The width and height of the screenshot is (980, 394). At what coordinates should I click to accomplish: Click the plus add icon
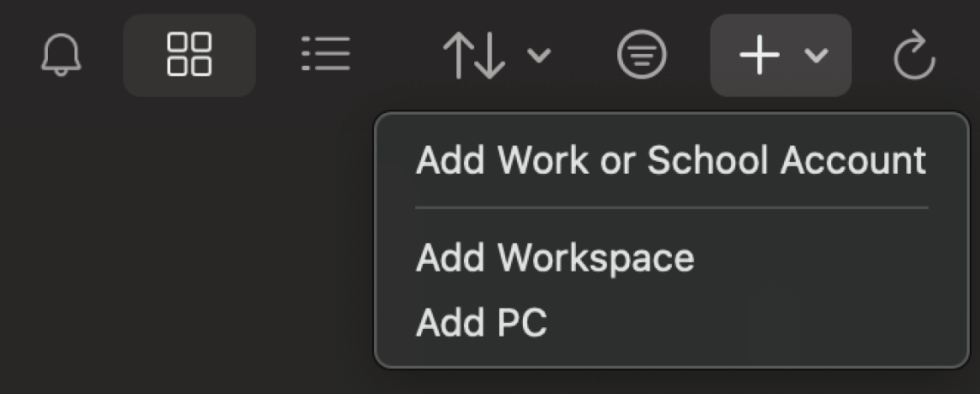(x=759, y=55)
